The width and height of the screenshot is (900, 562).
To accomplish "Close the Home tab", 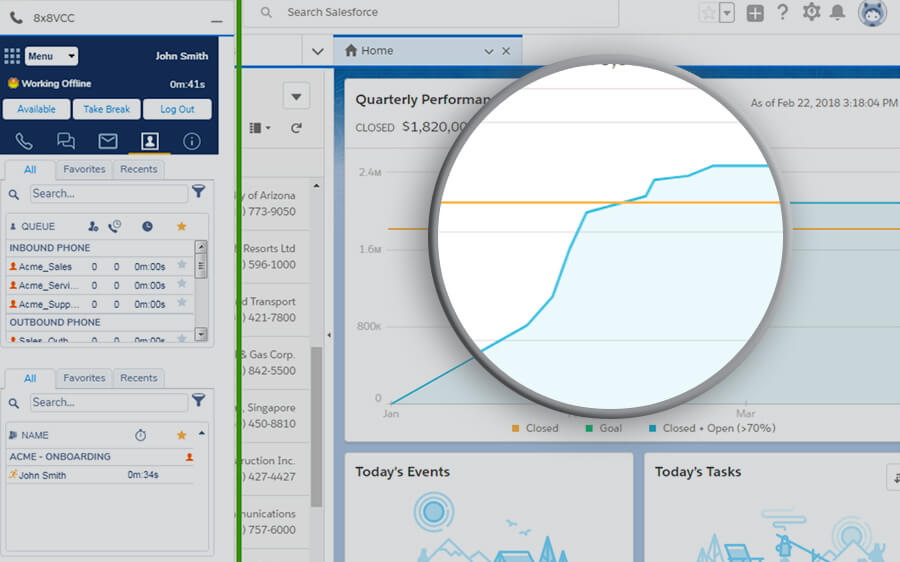I will point(506,51).
